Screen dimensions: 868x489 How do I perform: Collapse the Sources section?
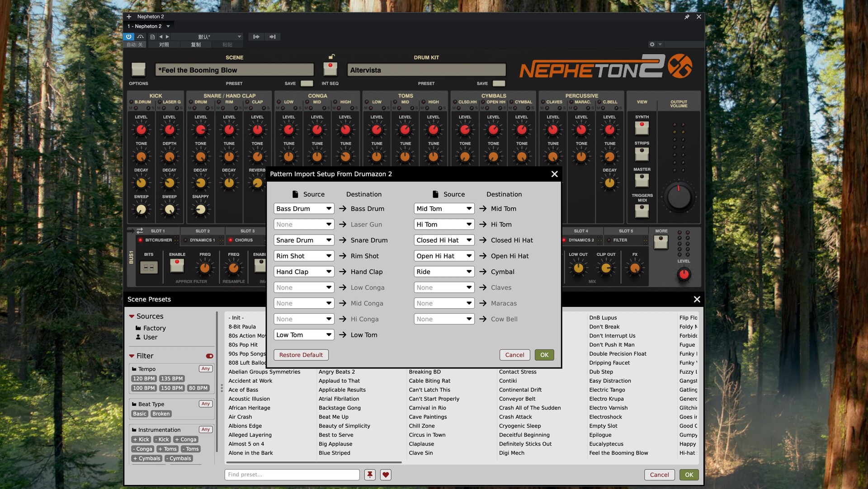132,316
